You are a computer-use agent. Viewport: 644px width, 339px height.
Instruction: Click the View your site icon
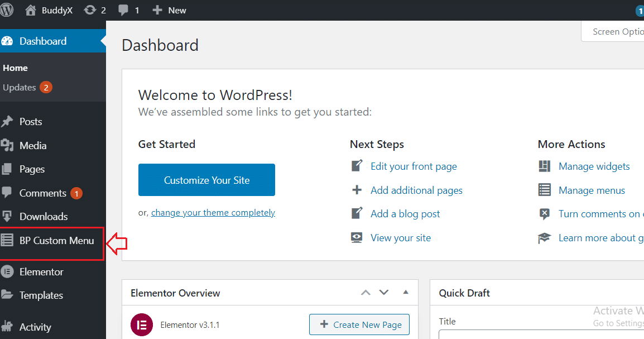(x=357, y=238)
